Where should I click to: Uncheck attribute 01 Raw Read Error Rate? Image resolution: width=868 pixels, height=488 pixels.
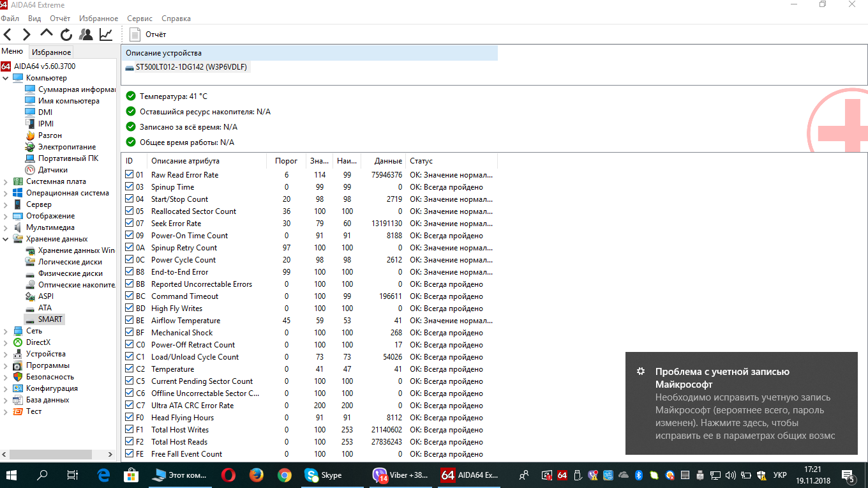[x=130, y=175]
